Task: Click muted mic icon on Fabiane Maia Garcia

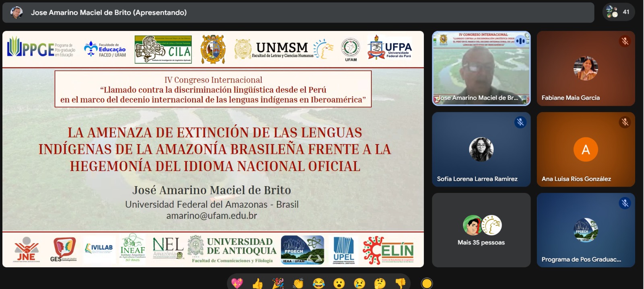Action: (x=625, y=41)
